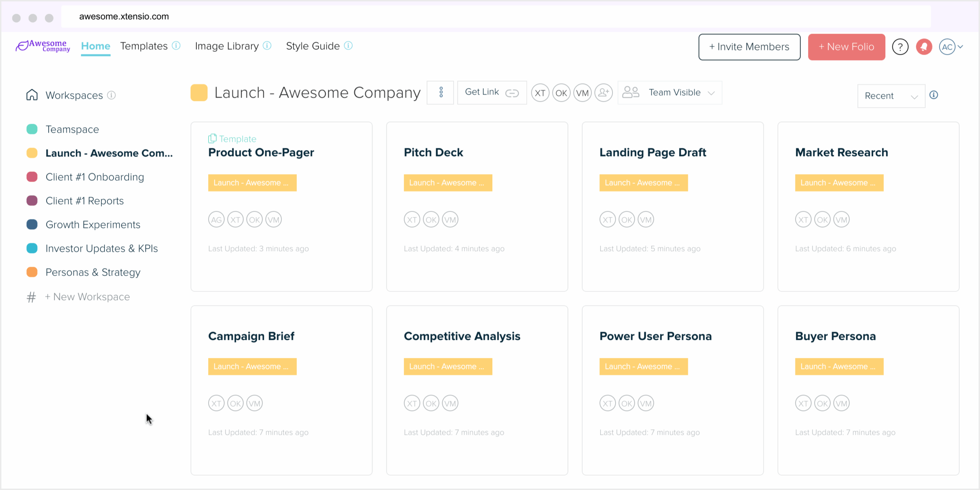Image resolution: width=980 pixels, height=490 pixels.
Task: Click the Workspaces home icon
Action: [32, 95]
